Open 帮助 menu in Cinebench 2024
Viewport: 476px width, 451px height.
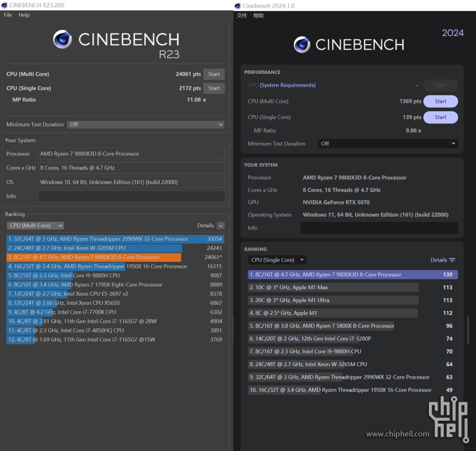pos(258,16)
